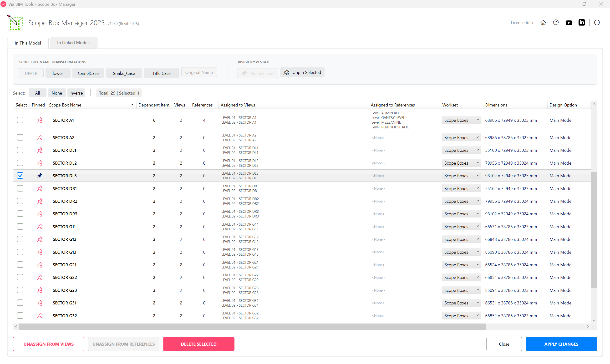Check the SECTOR DL1 select checkbox
The height and width of the screenshot is (364, 610).
[20, 150]
